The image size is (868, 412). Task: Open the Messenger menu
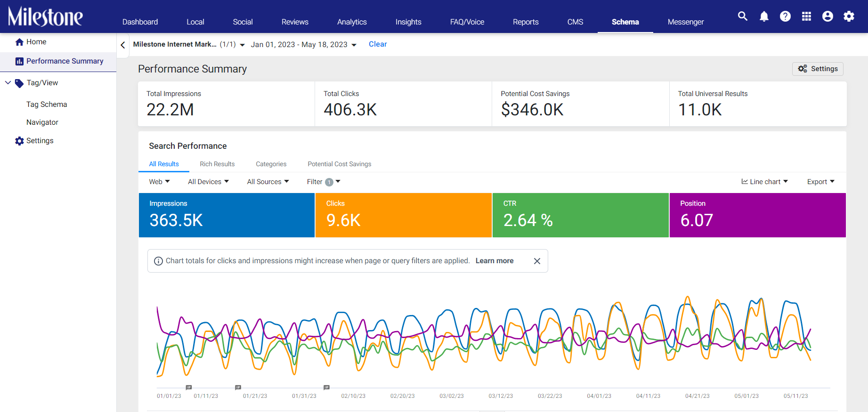[686, 22]
